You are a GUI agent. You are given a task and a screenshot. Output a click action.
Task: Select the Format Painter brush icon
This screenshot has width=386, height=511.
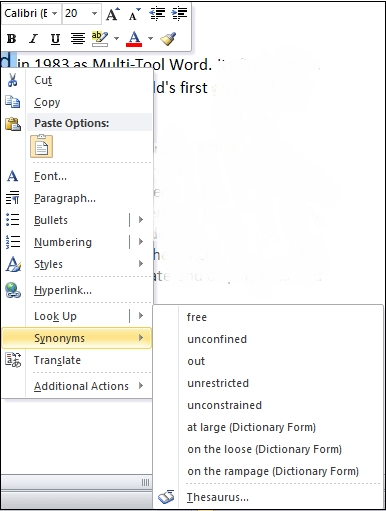(168, 39)
